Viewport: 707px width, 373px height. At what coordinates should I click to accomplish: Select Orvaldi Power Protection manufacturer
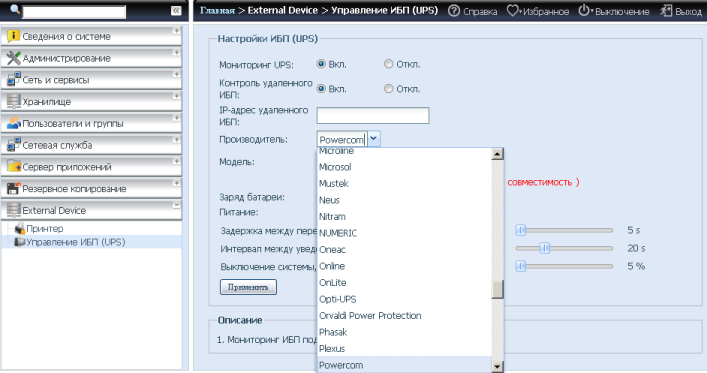coord(404,316)
